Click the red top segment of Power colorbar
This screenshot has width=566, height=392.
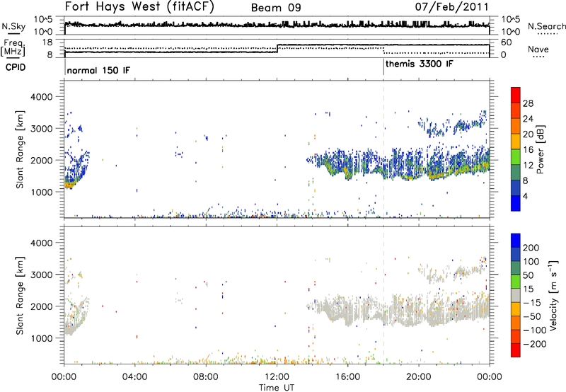point(516,95)
